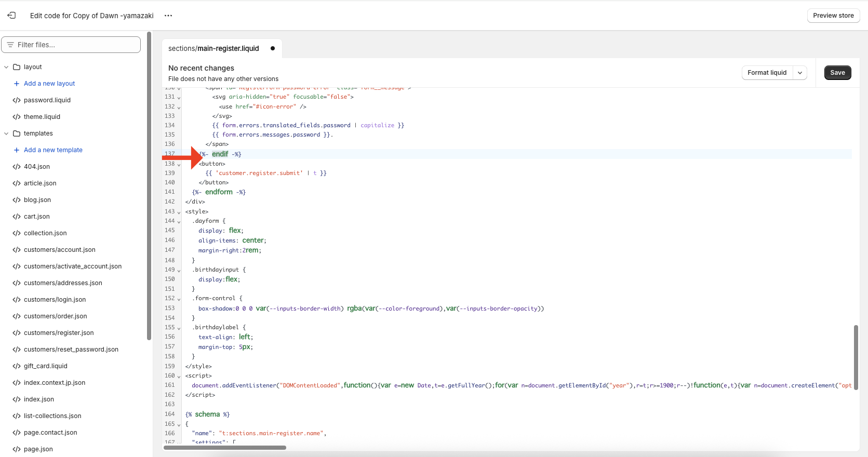Click the code icon of cart.json
Viewport: 868px width, 457px height.
17,217
